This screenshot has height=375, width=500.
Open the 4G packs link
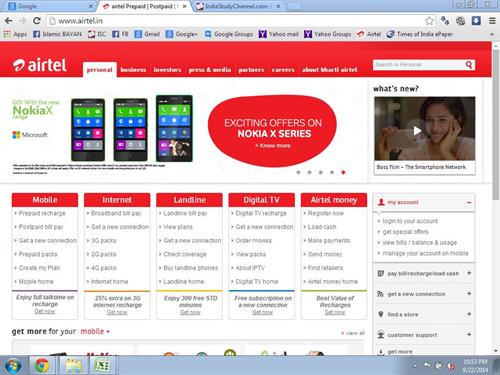(104, 268)
